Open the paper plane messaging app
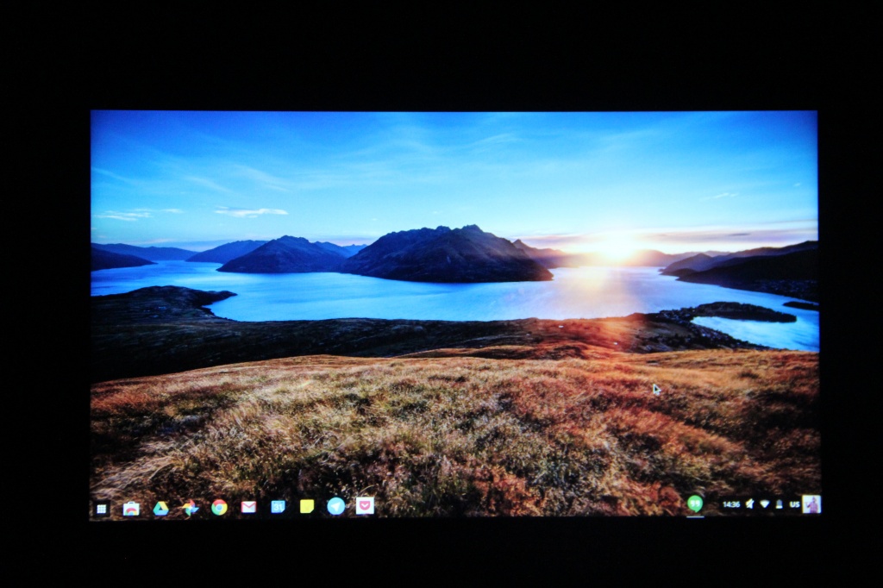 click(x=335, y=508)
